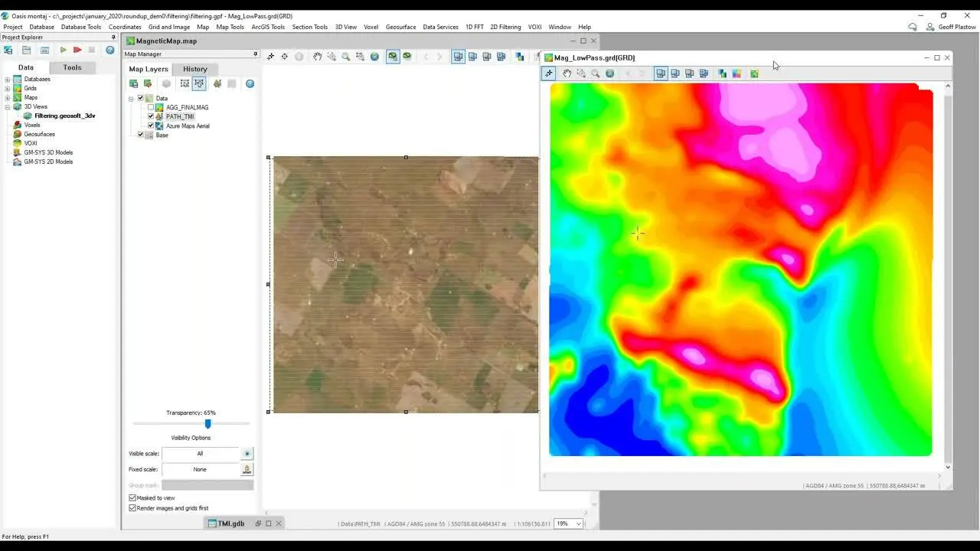Expand the Databases tree node
This screenshot has width=980, height=551.
tap(8, 79)
